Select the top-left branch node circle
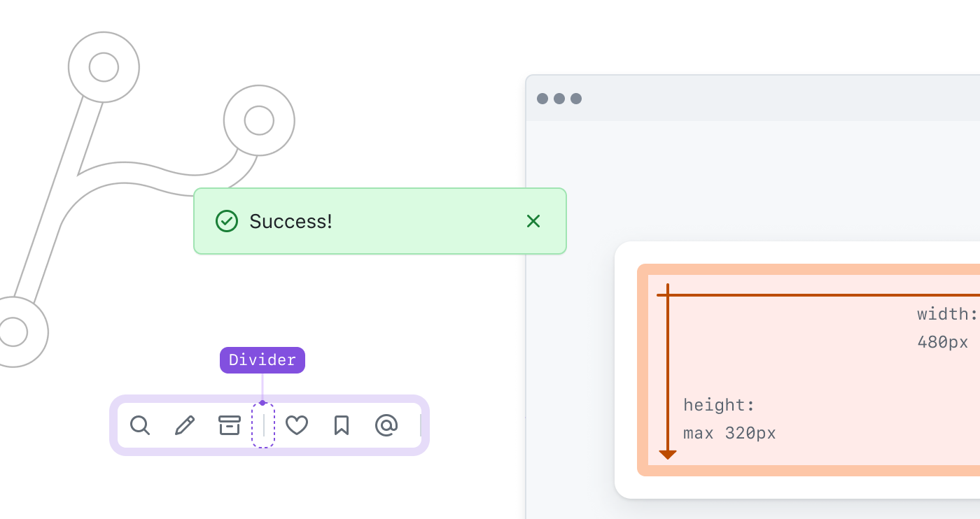This screenshot has width=980, height=519. [x=104, y=67]
